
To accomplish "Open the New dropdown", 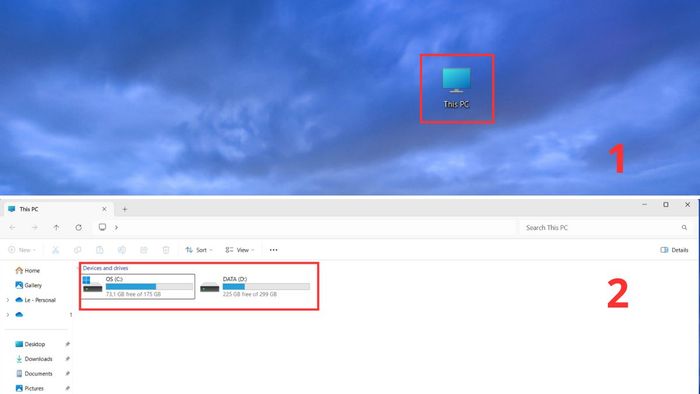I will 22,250.
